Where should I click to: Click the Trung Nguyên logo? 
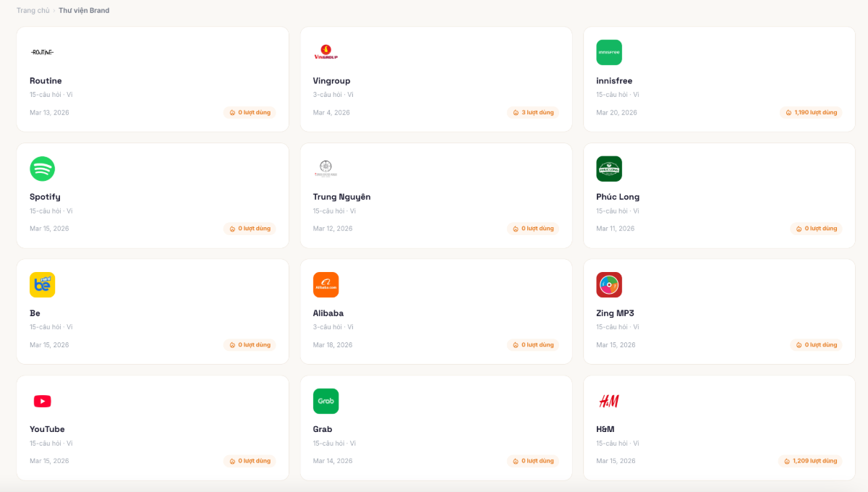click(325, 169)
